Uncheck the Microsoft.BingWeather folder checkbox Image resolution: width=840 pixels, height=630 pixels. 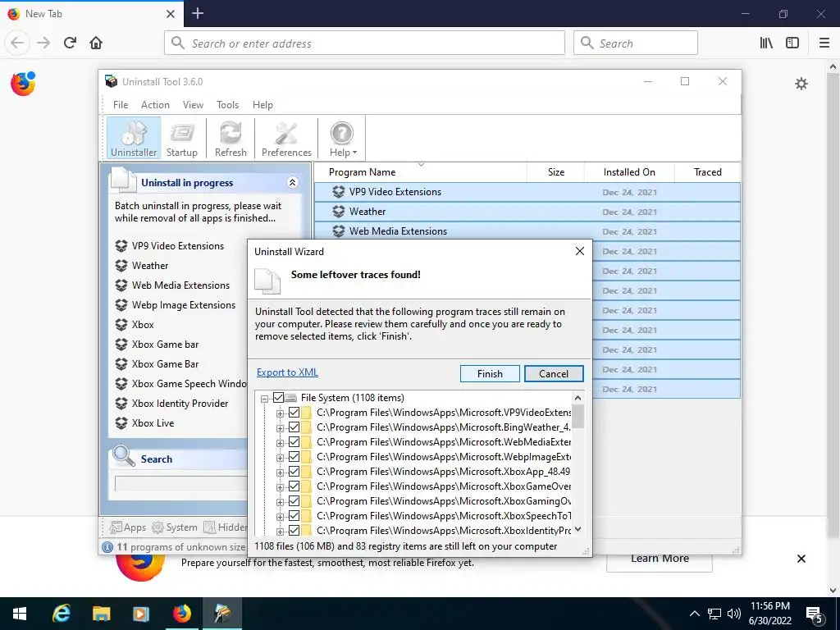click(x=294, y=427)
